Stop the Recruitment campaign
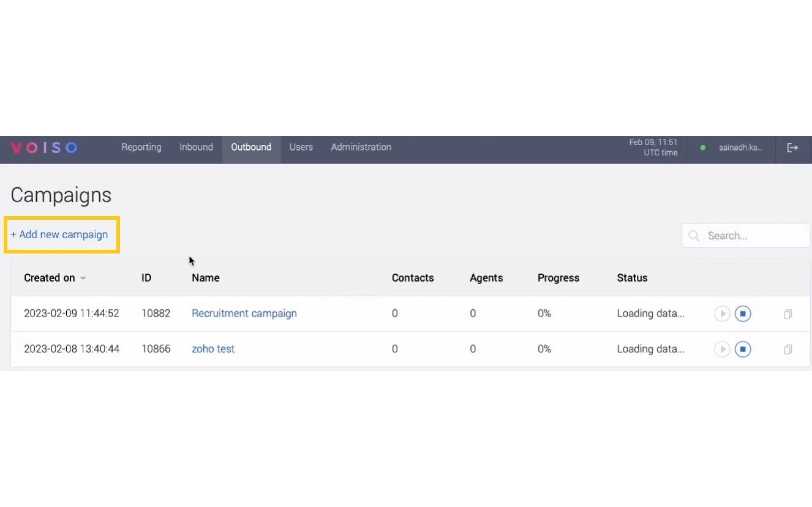 [743, 313]
